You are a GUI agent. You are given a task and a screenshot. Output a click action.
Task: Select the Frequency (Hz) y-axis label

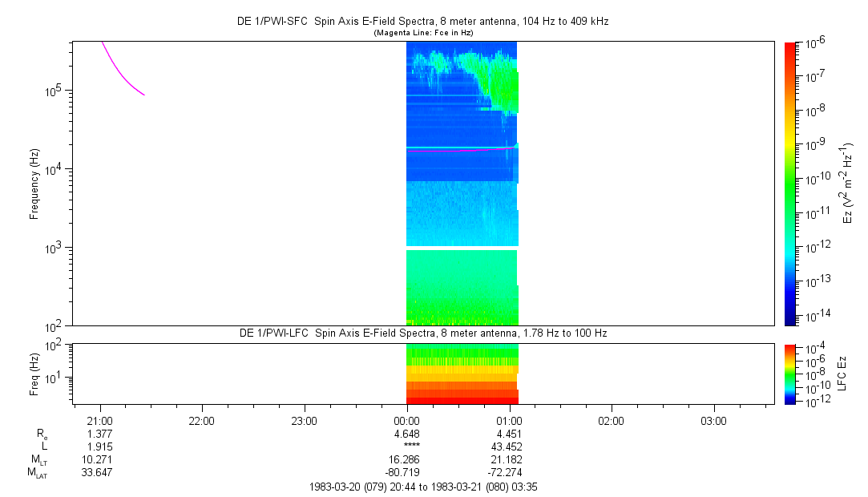(x=34, y=184)
